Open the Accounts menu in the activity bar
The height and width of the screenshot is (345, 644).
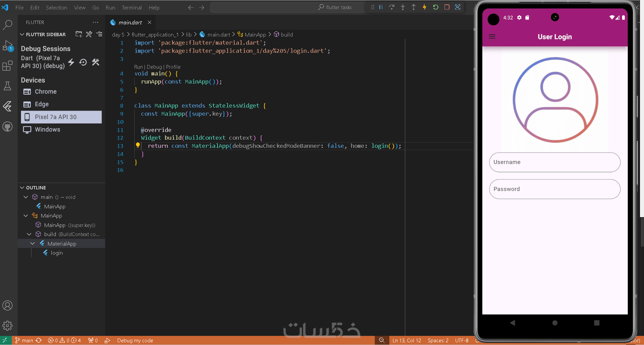tap(7, 305)
